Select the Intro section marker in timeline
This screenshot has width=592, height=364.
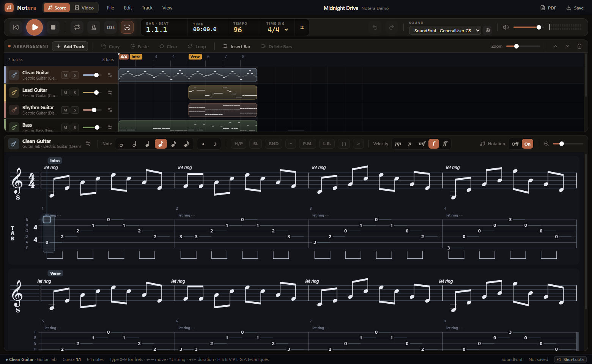pyautogui.click(x=136, y=56)
